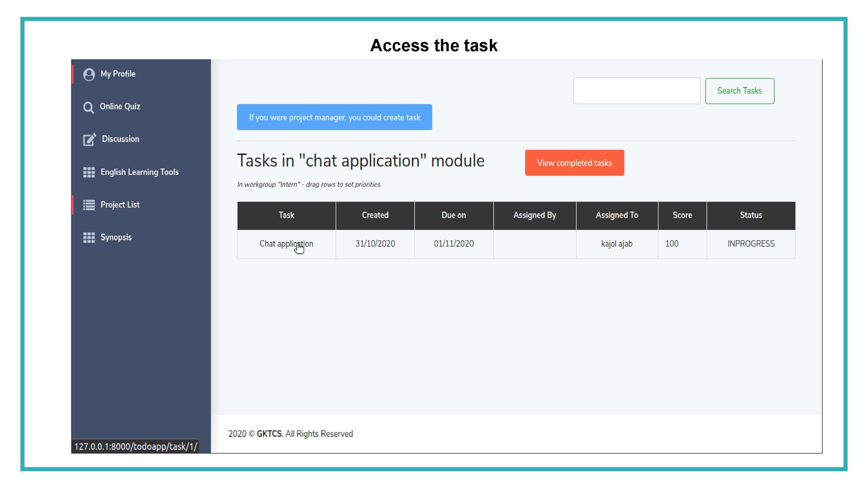Open the Discussion menu item
868x488 pixels.
coord(121,139)
